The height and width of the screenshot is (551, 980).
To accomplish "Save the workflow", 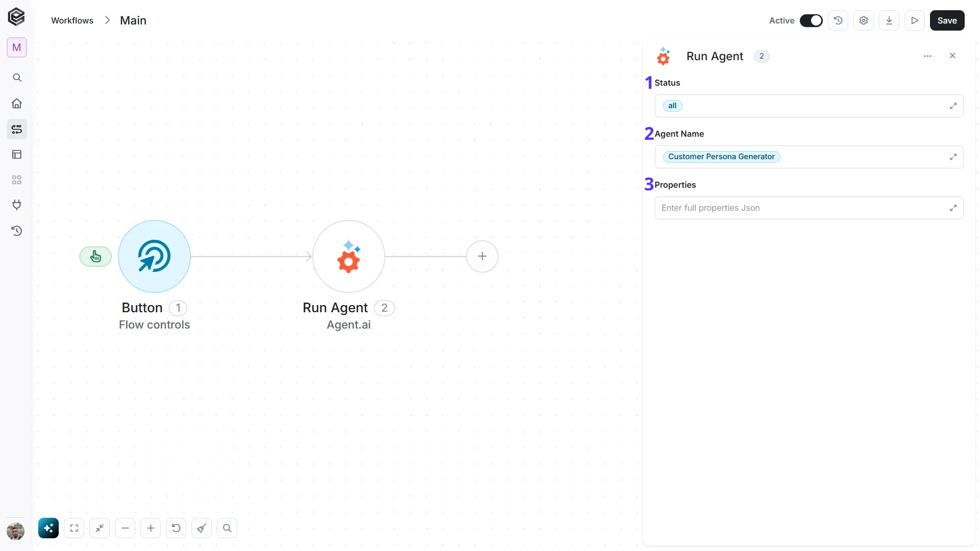I will point(947,20).
